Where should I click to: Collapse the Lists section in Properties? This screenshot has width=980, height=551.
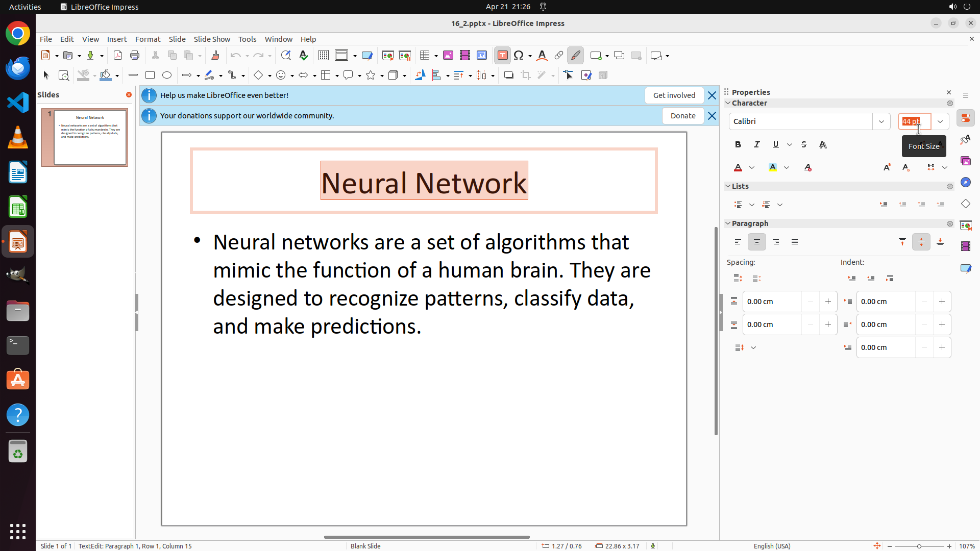tap(728, 186)
